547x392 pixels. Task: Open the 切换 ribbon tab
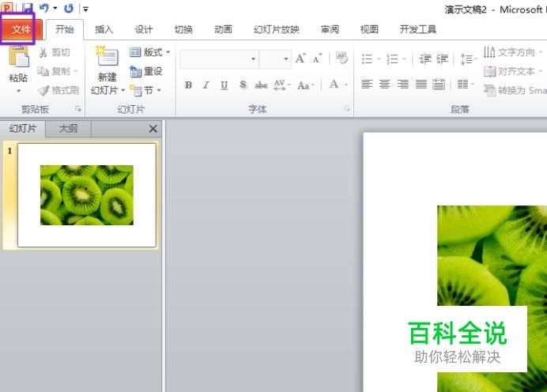coord(183,30)
